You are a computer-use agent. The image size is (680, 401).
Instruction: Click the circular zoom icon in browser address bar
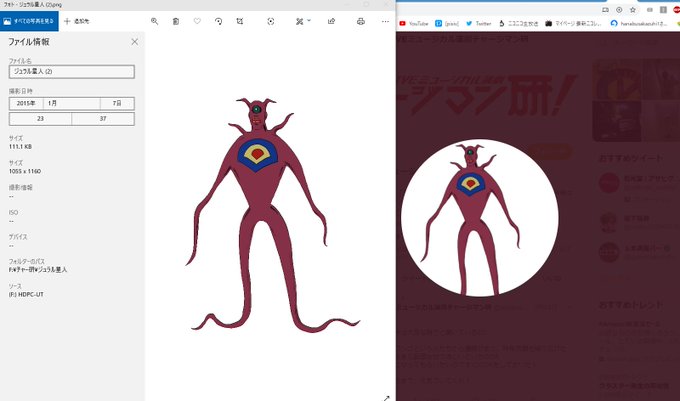coord(619,10)
